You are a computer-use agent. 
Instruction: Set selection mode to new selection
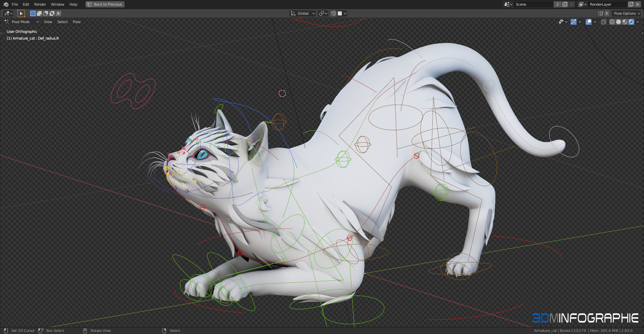pyautogui.click(x=33, y=13)
